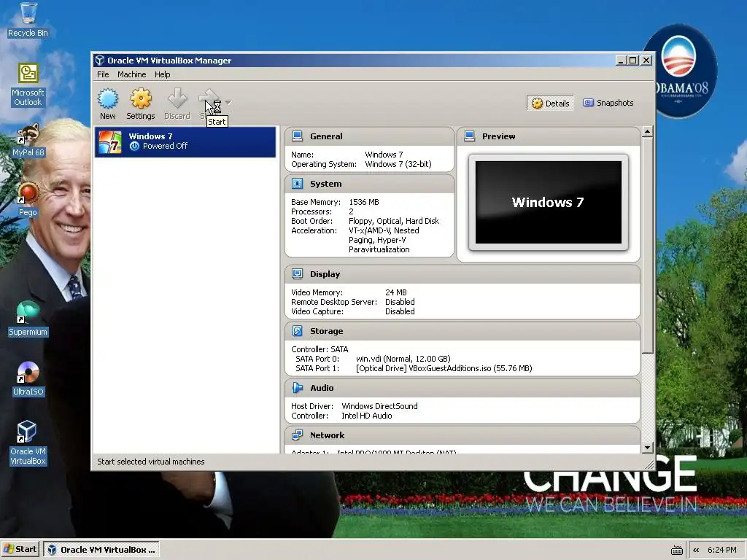
Task: Click the General section header
Action: point(369,136)
